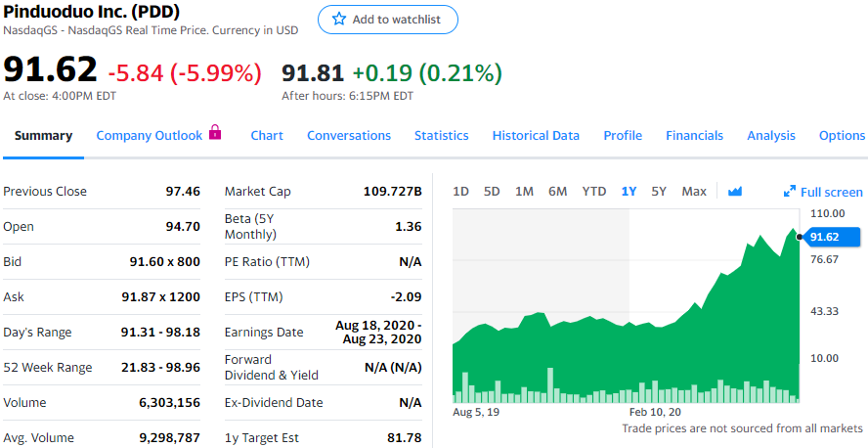Open the Profile tab
The image size is (868, 448).
click(x=623, y=136)
